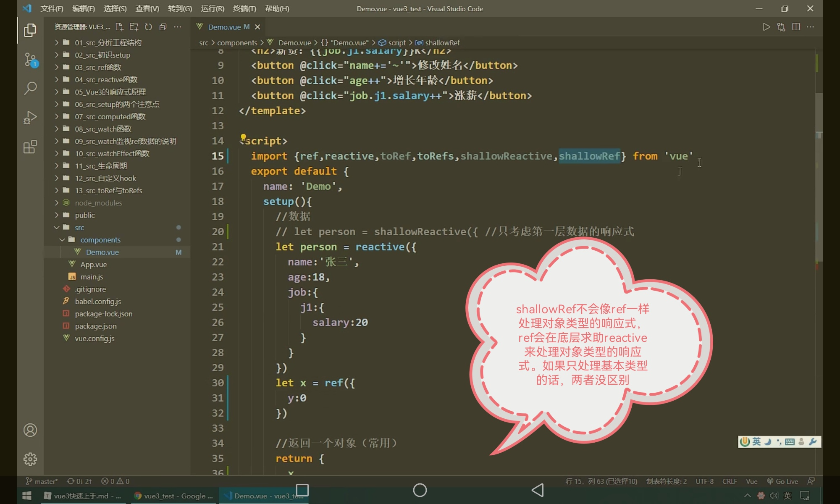Collapse all folders in explorer
Viewport: 840px width, 504px height.
(163, 27)
